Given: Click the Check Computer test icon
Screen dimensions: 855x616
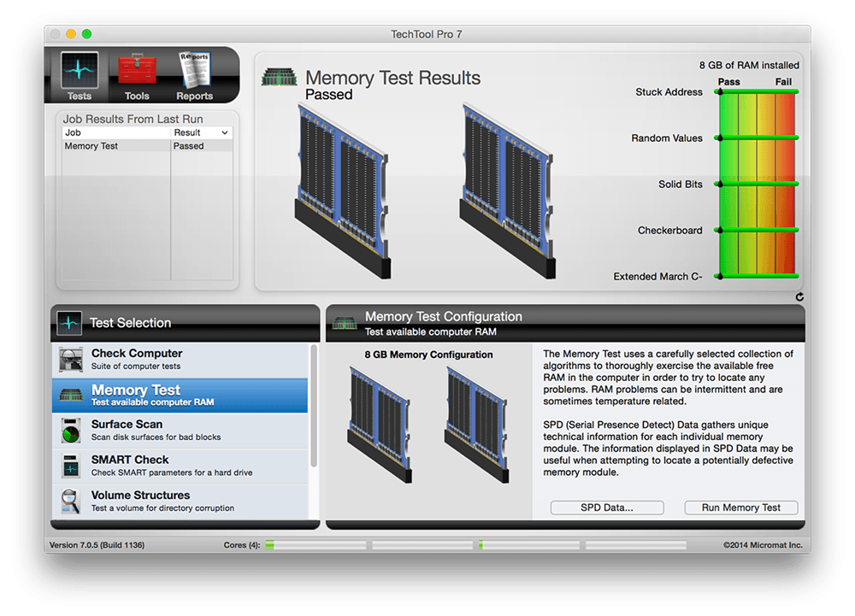Looking at the screenshot, I should [71, 360].
